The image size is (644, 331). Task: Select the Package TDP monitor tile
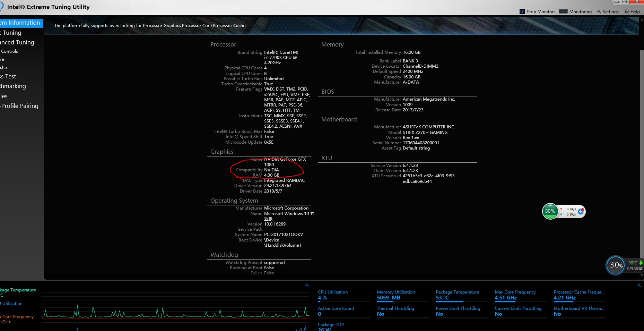click(344, 327)
